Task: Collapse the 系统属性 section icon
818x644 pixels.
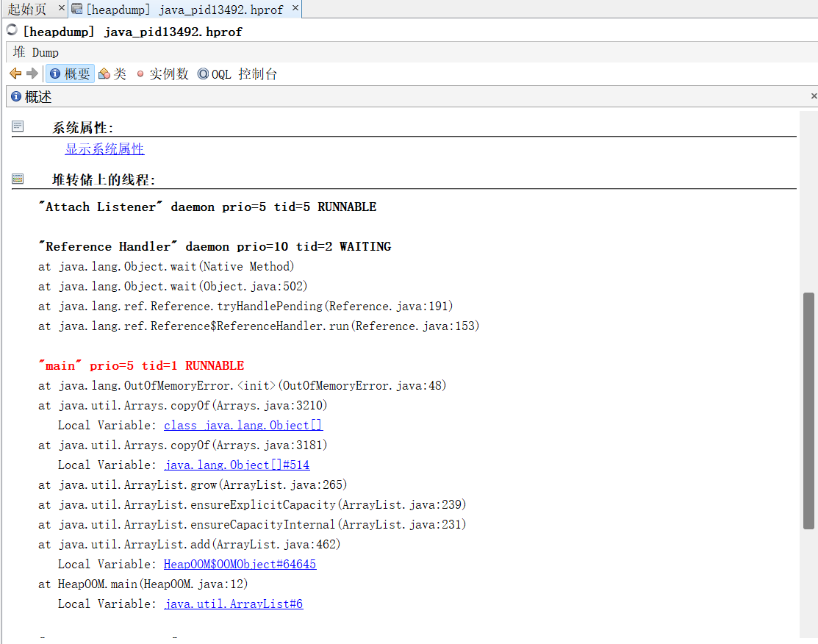Action: click(x=18, y=126)
